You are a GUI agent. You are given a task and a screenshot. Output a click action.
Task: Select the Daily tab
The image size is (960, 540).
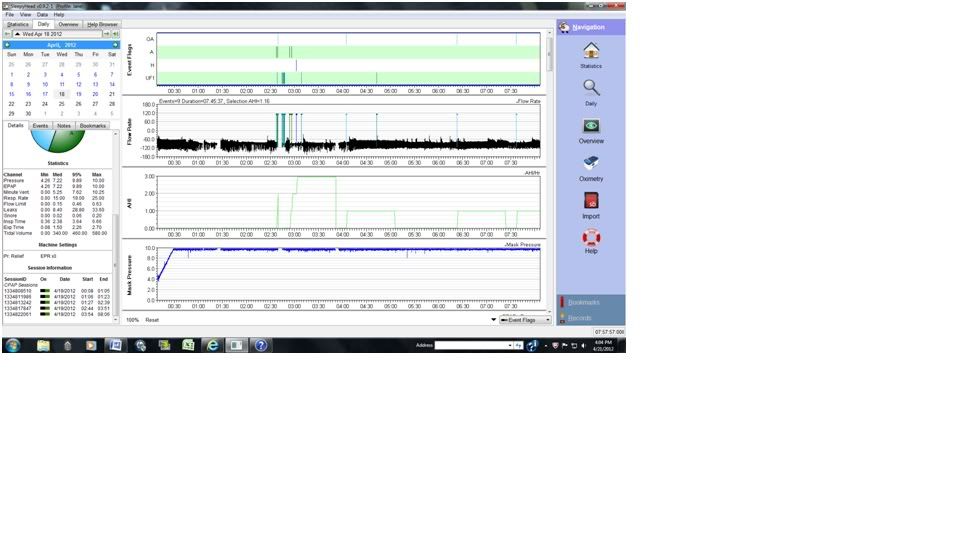coord(43,24)
